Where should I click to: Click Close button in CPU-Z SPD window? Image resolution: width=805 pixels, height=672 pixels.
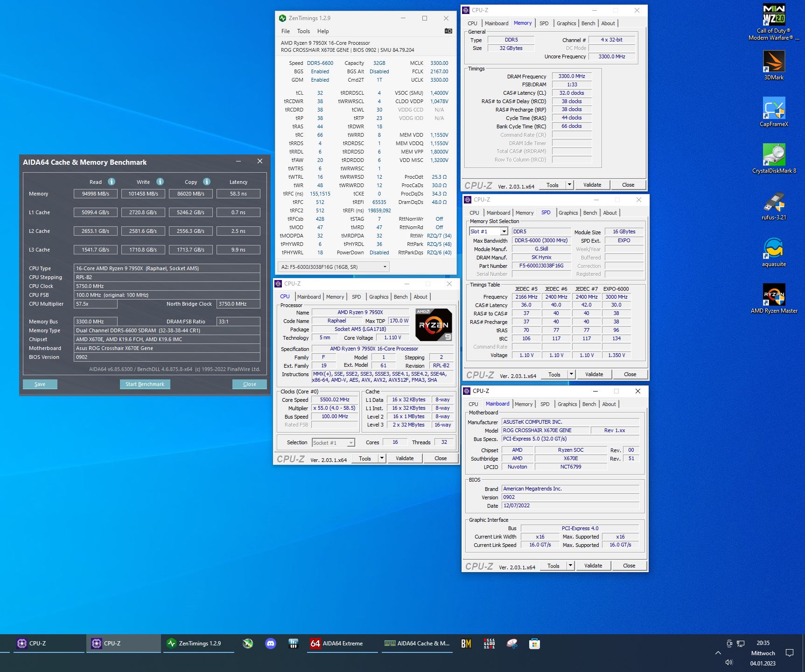coord(630,374)
